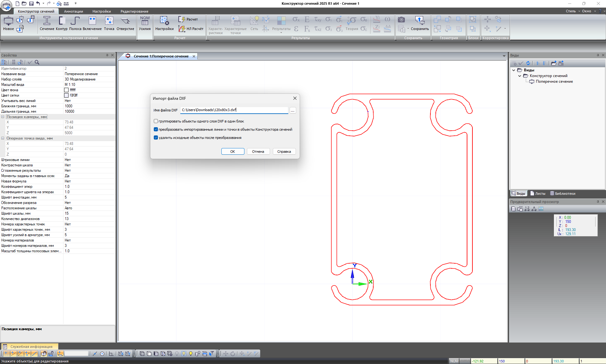Uncheck deleting source objects after conversion
The height and width of the screenshot is (364, 606).
point(156,138)
